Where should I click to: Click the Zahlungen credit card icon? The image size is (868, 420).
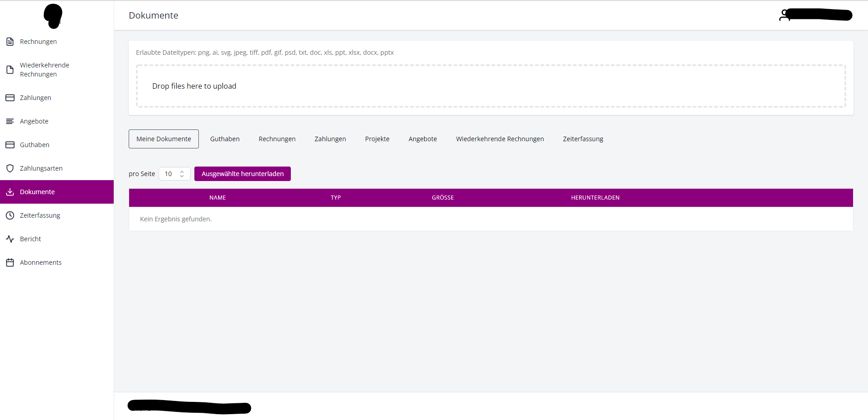tap(10, 97)
